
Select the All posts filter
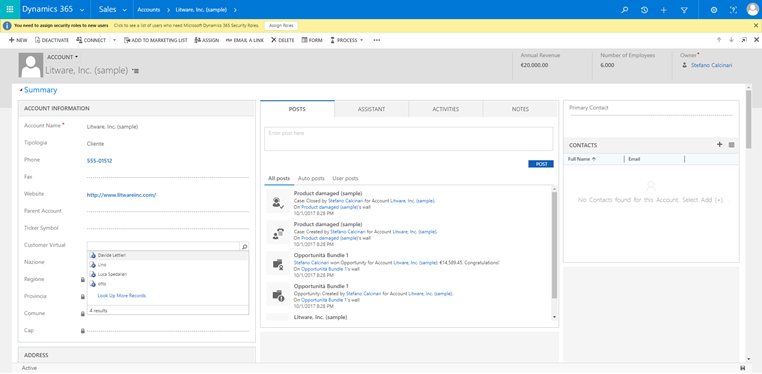[x=279, y=179]
